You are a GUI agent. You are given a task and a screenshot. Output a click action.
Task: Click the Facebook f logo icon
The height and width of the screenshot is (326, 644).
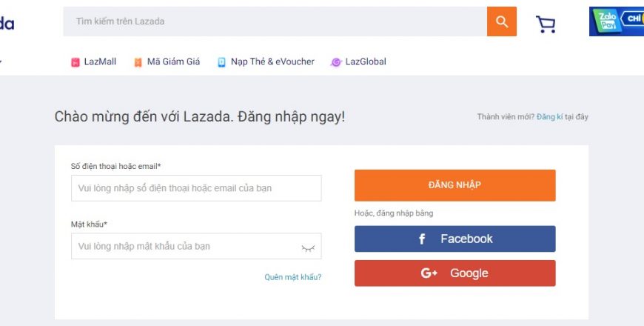[422, 239]
